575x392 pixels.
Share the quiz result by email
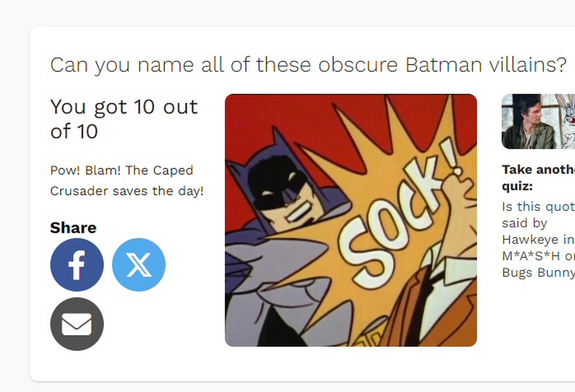point(77,324)
